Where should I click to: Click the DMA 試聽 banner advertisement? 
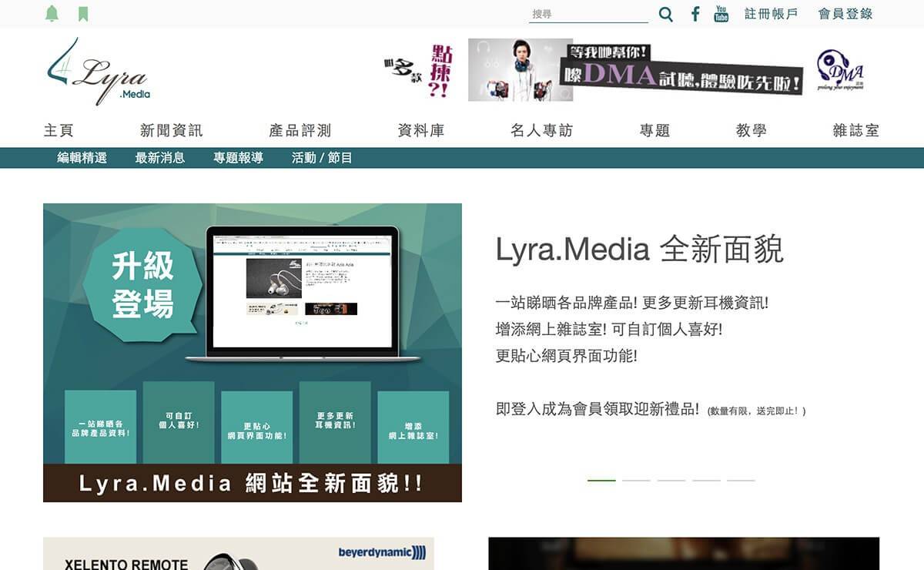tap(635, 70)
